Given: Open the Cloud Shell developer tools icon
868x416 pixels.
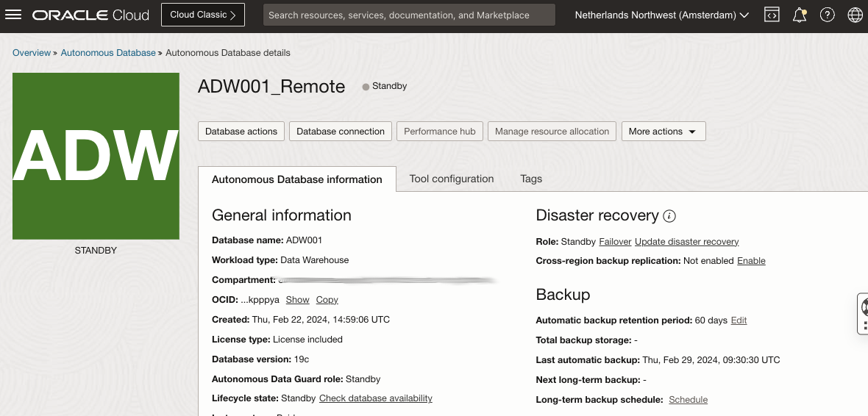Looking at the screenshot, I should tap(772, 15).
